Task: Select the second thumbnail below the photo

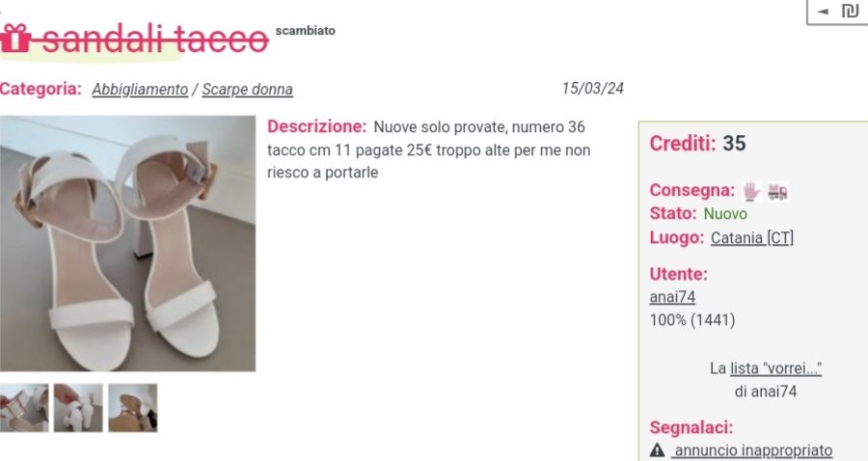Action: (78, 408)
